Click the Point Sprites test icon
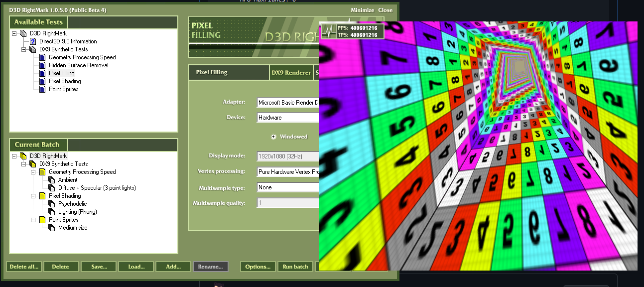644x287 pixels. click(x=42, y=89)
